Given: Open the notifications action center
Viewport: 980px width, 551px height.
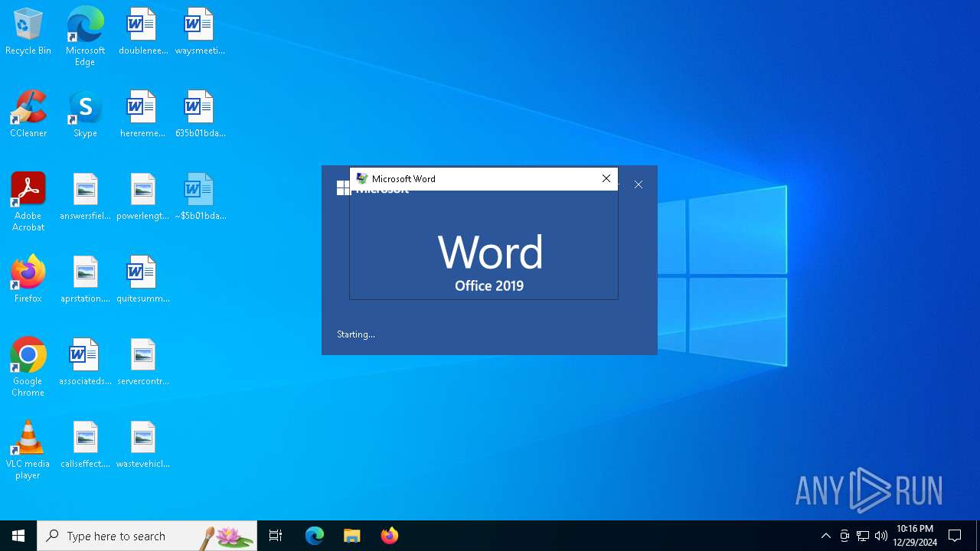Looking at the screenshot, I should point(955,536).
